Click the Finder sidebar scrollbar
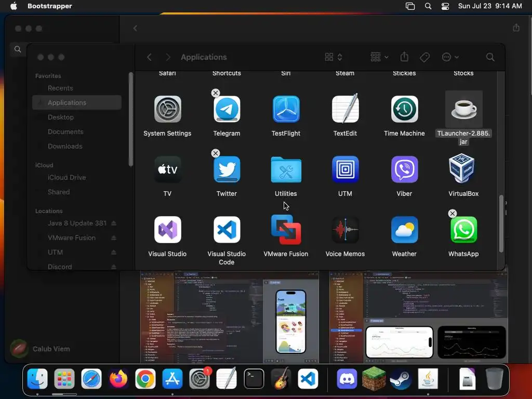The height and width of the screenshot is (399, 532). click(x=130, y=119)
